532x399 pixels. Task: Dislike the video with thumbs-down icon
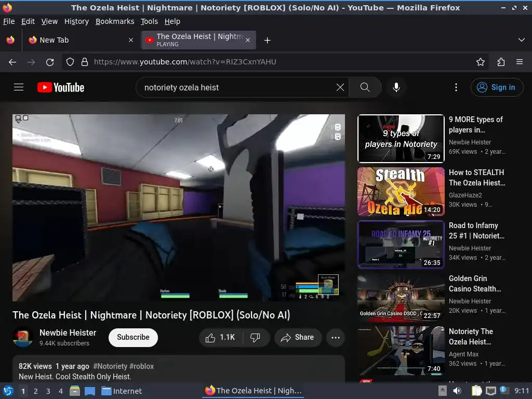click(255, 338)
